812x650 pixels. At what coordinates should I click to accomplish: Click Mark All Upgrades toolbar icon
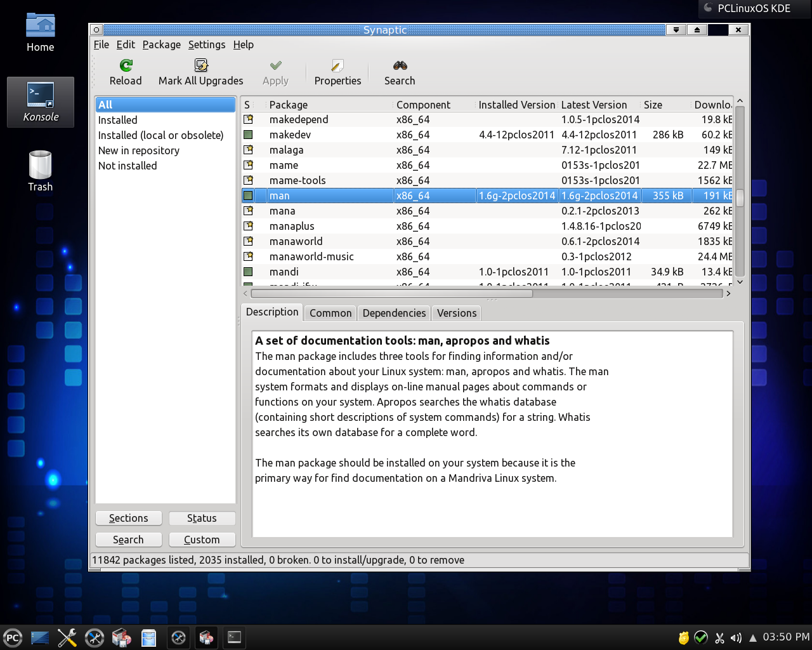(201, 65)
